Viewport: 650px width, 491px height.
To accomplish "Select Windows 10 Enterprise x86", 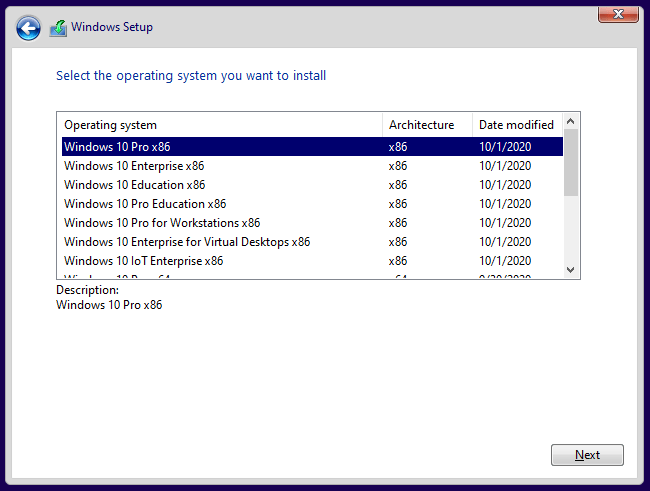I will coord(134,166).
